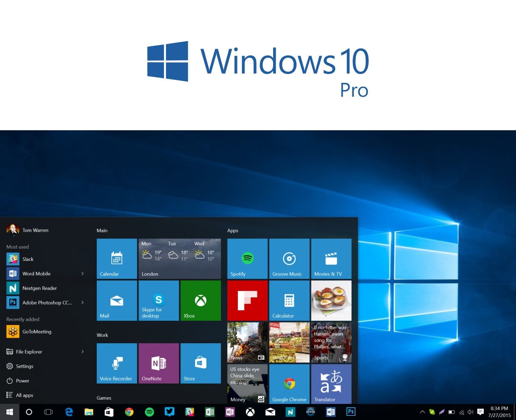Open the Health & Fitness tile

coord(289,342)
